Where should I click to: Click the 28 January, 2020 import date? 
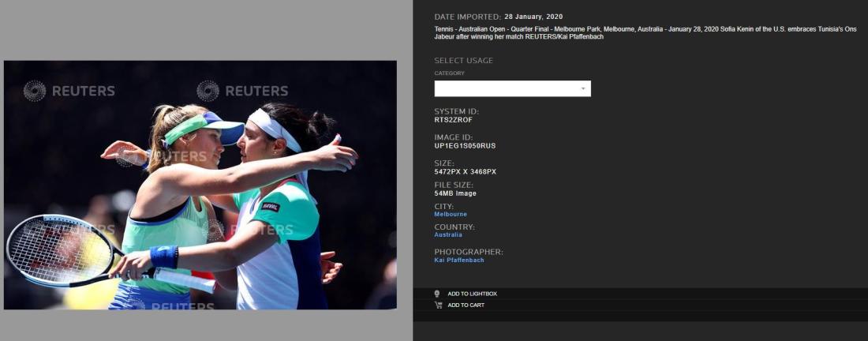pyautogui.click(x=533, y=17)
